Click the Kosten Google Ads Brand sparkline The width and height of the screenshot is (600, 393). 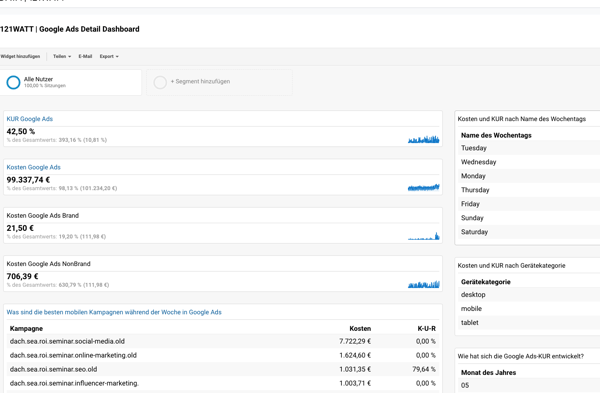click(x=424, y=236)
